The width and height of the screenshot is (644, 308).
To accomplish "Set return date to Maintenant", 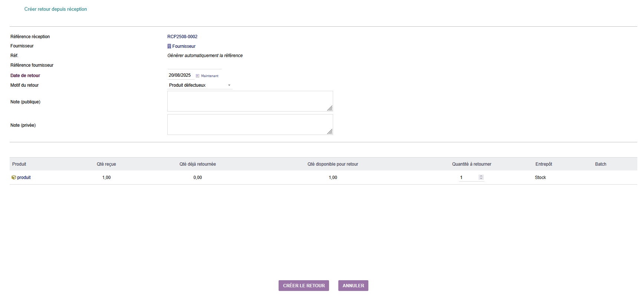I will (210, 76).
